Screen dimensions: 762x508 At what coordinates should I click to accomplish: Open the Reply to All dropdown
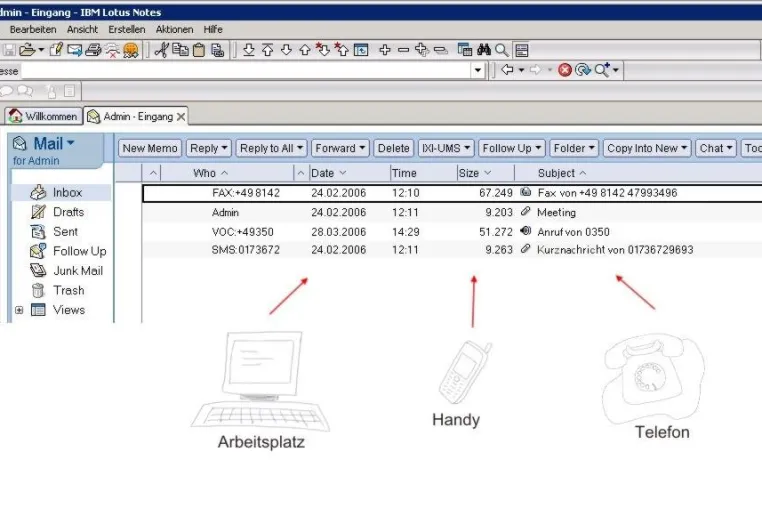tap(271, 148)
